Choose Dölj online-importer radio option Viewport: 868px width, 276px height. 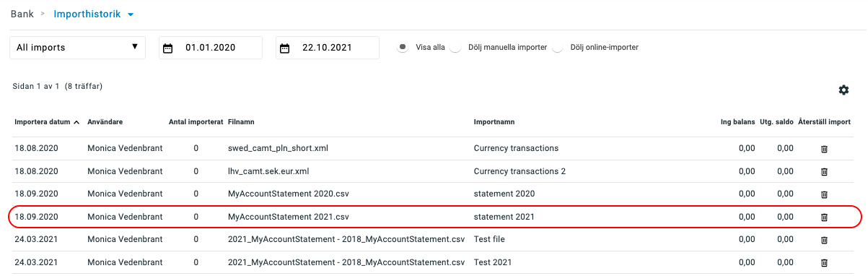[x=557, y=48]
